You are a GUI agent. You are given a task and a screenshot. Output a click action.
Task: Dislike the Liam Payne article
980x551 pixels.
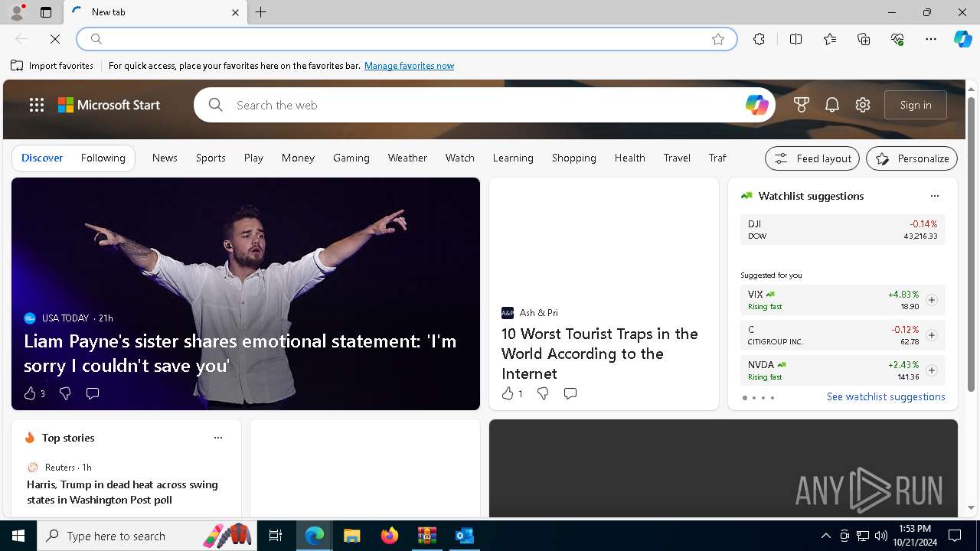(x=65, y=393)
